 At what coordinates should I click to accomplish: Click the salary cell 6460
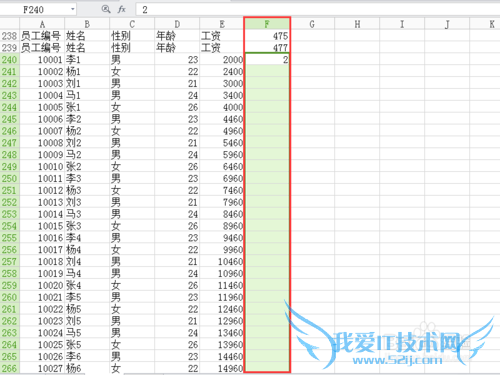[222, 167]
